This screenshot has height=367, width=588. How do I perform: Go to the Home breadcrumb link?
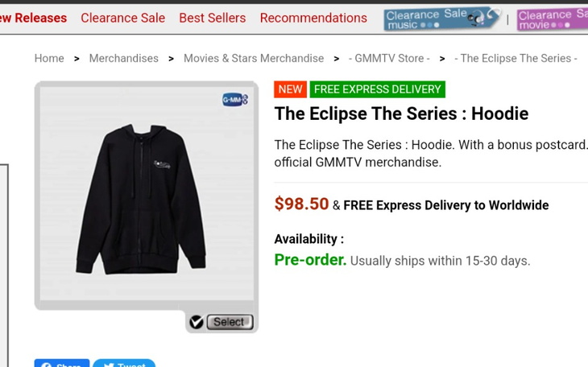[49, 58]
